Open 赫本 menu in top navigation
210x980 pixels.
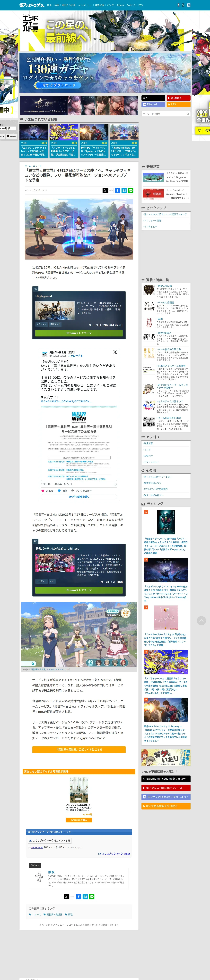pos(49,5)
